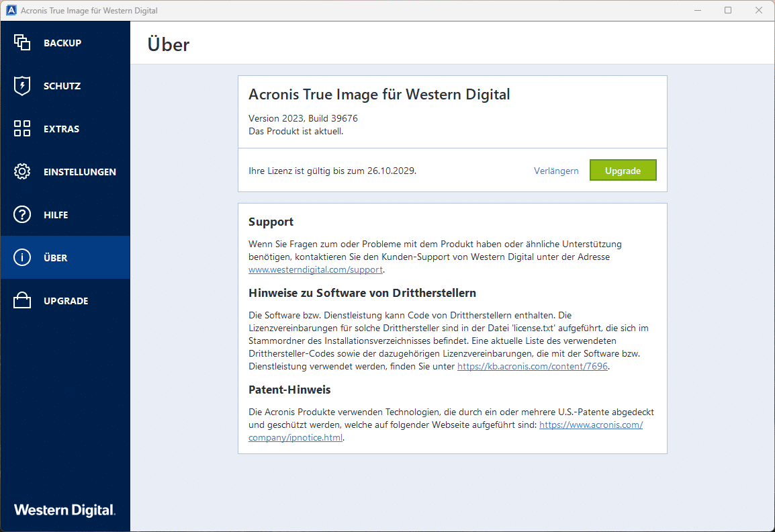Click the Hilfe question mark icon
The width and height of the screenshot is (775, 532).
[x=22, y=215]
